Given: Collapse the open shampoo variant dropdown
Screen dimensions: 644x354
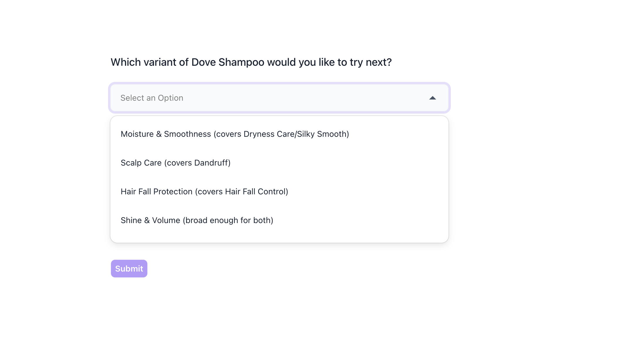Looking at the screenshot, I should (432, 98).
